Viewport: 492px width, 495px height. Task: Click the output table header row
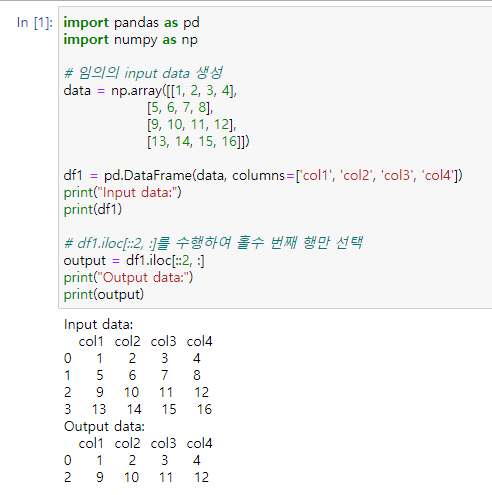click(145, 444)
